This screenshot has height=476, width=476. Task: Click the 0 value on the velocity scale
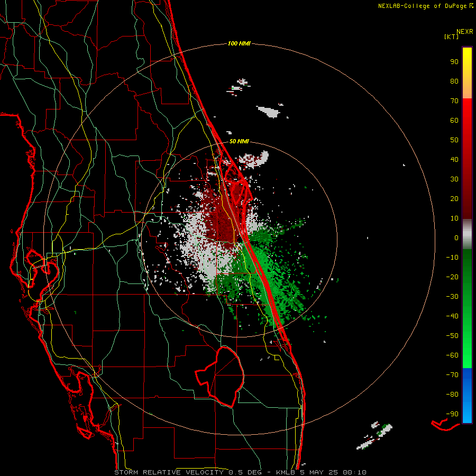[x=456, y=237]
